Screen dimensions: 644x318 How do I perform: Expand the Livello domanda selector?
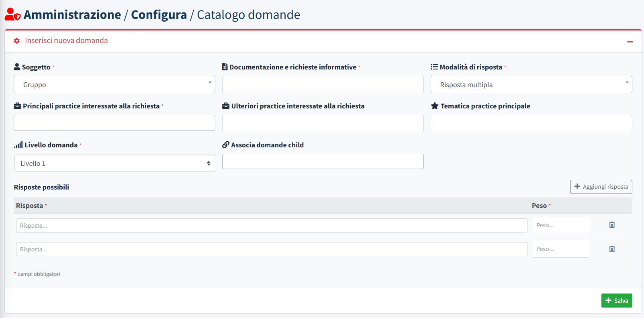pyautogui.click(x=115, y=163)
